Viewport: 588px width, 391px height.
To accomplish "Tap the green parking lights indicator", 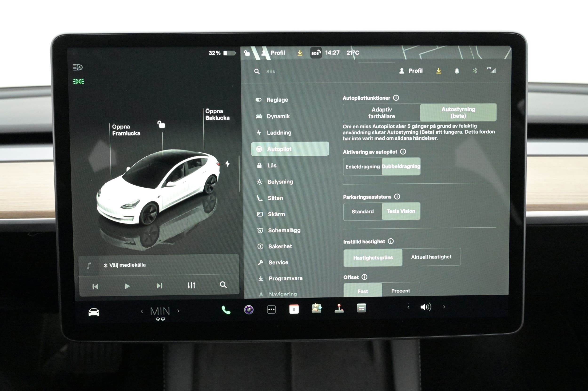I will 78,82.
